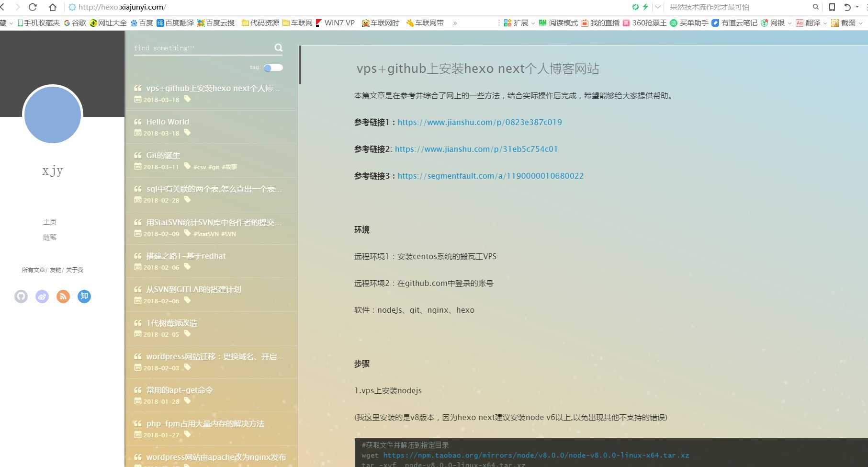The image size is (868, 467).
Task: Open 所有文章 all articles link
Action: (x=33, y=270)
